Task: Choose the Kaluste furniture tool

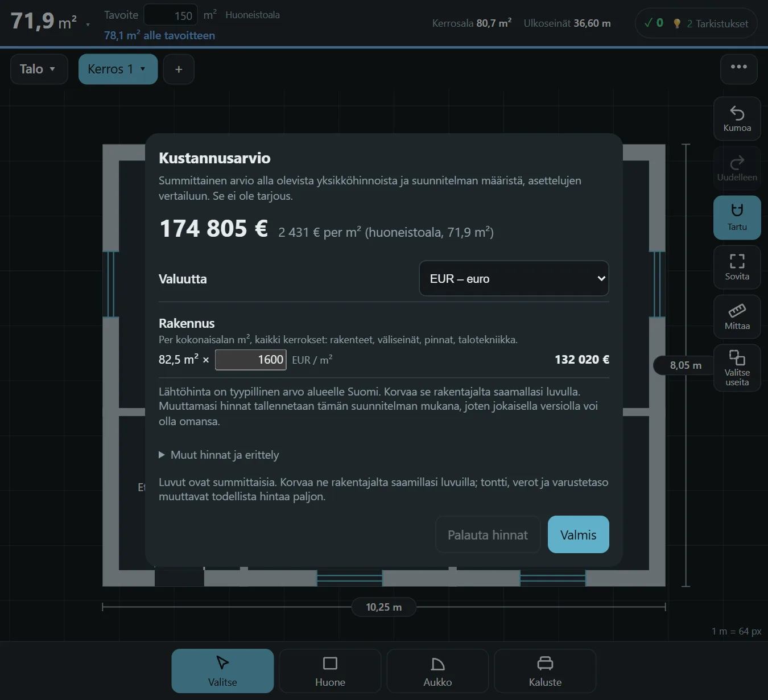Action: 545,671
